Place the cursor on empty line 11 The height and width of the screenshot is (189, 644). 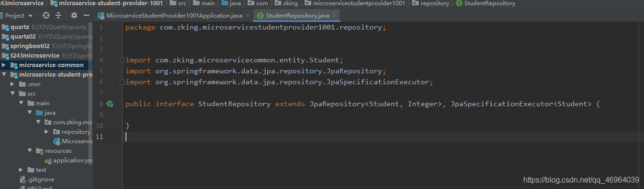coord(382,137)
